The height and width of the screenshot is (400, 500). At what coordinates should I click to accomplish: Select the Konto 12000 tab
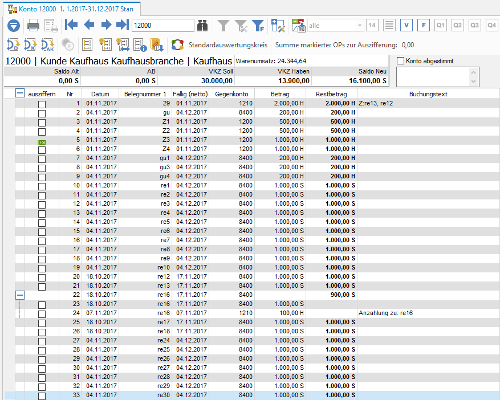[x=72, y=9]
